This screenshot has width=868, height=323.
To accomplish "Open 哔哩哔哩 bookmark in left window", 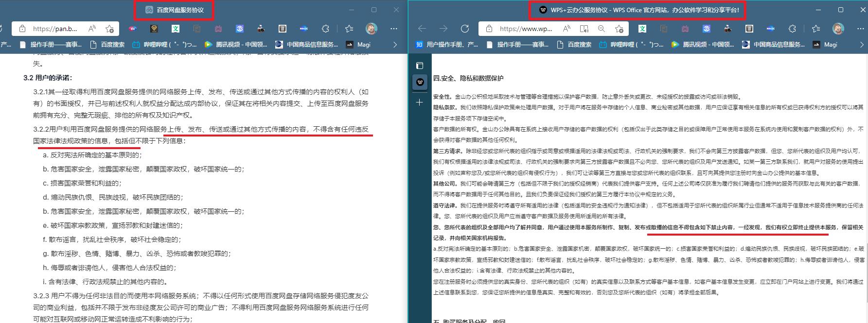I will point(164,44).
